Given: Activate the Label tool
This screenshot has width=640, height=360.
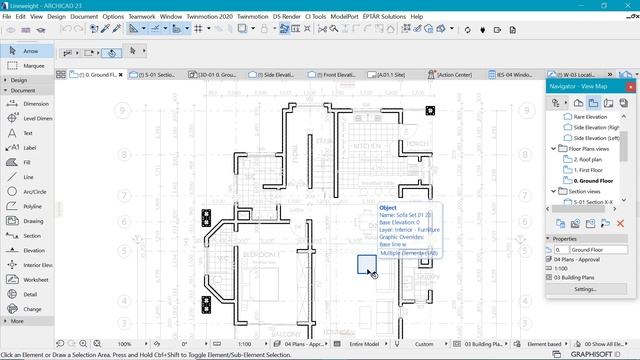Looking at the screenshot, I should pos(27,148).
